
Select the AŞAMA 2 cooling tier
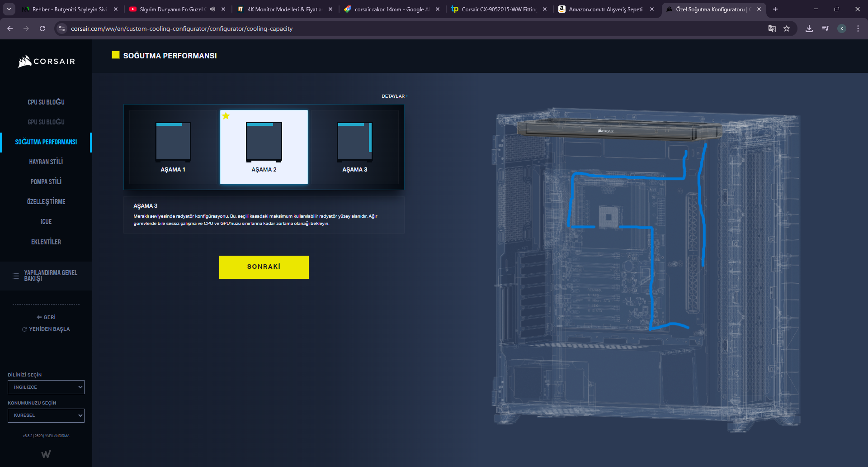264,147
